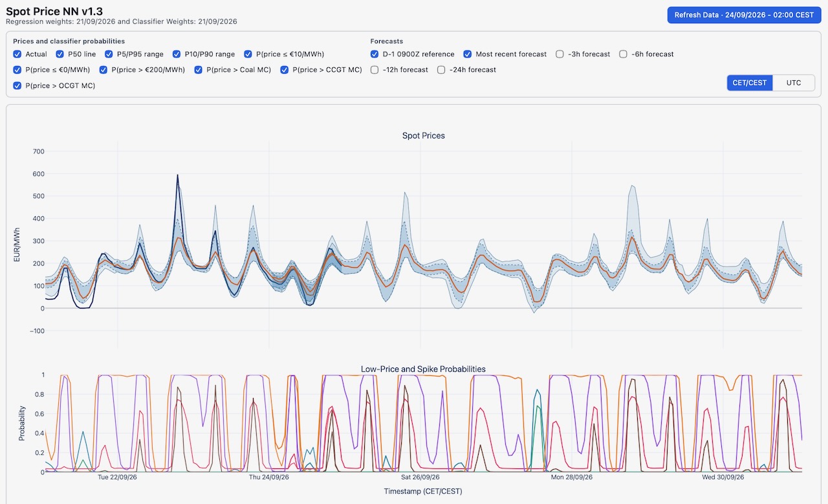The width and height of the screenshot is (828, 504).
Task: Toggle Most recent forecast checkbox
Action: coord(468,54)
